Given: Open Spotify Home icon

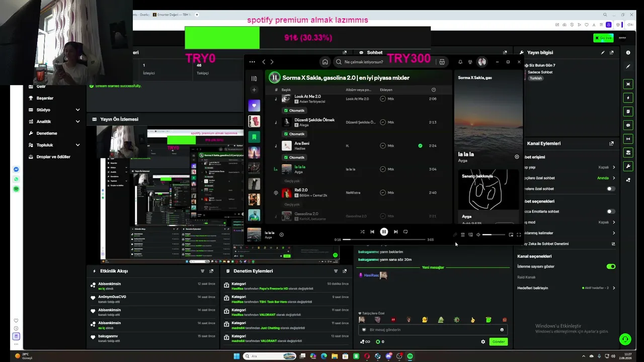Looking at the screenshot, I should (x=325, y=62).
